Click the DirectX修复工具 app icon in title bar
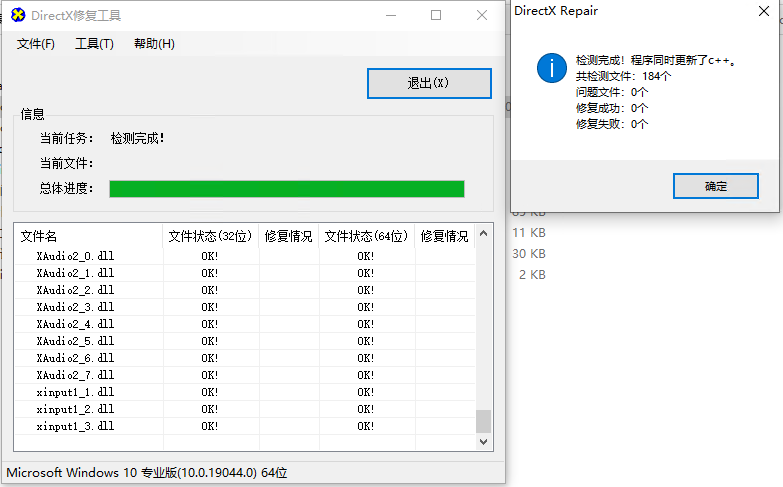 tap(18, 15)
